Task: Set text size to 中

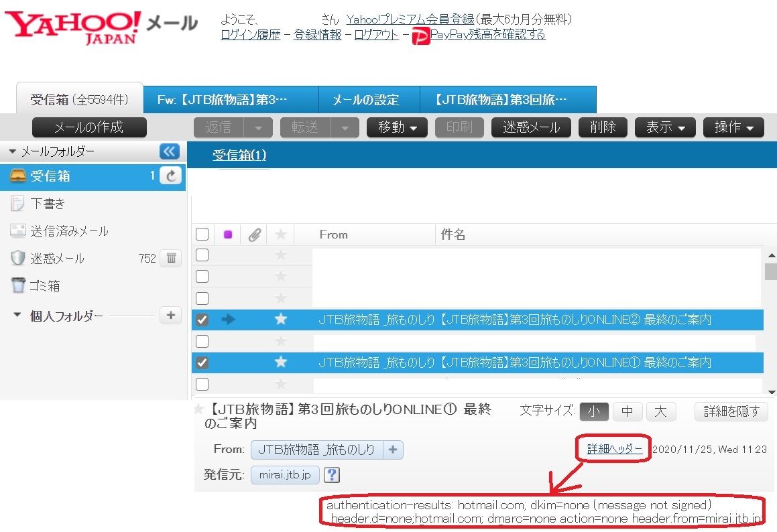Action: coord(627,411)
